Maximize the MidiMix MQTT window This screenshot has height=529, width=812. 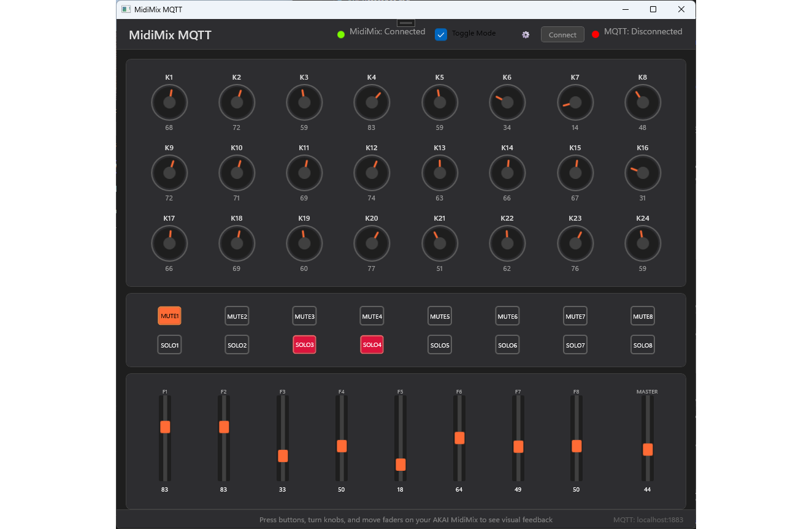pos(653,9)
